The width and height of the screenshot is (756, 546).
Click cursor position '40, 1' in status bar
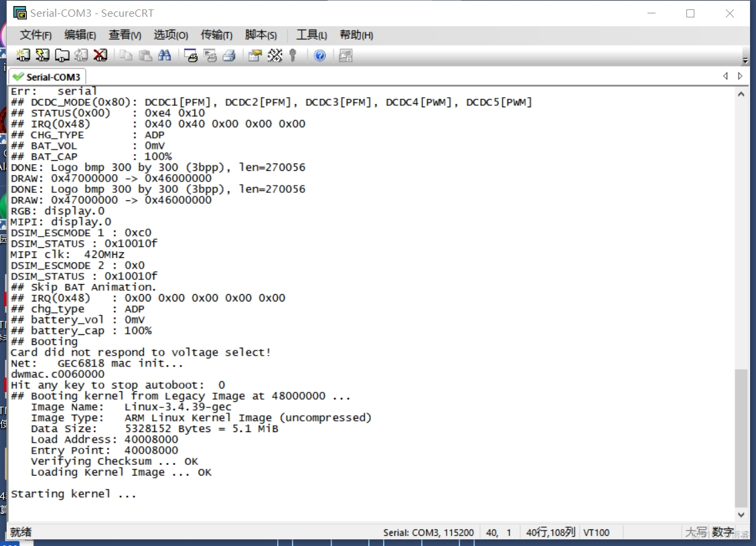point(499,533)
